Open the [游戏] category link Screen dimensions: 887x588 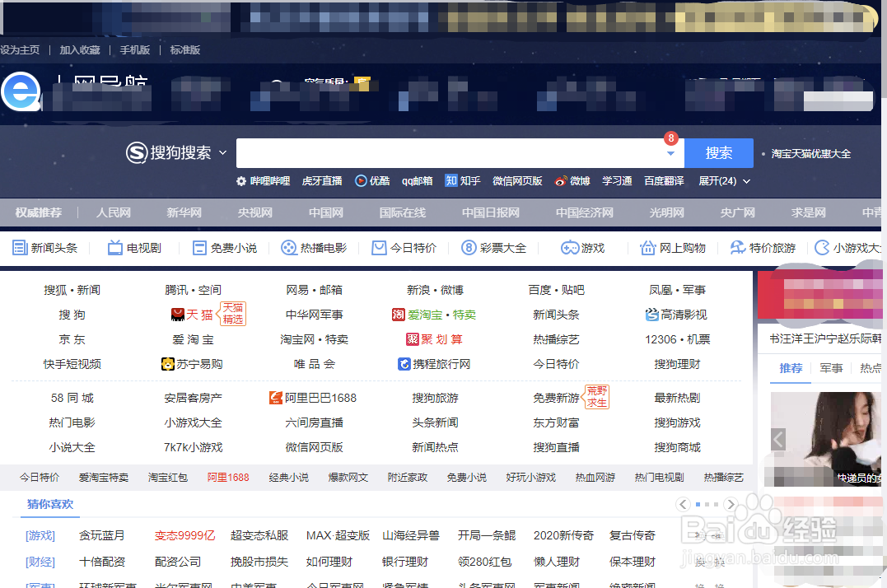[x=40, y=535]
